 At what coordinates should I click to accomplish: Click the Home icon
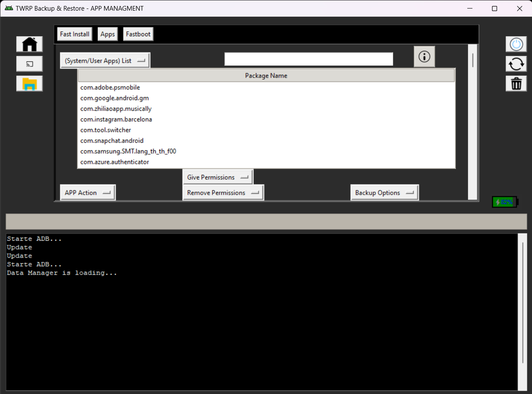[29, 44]
